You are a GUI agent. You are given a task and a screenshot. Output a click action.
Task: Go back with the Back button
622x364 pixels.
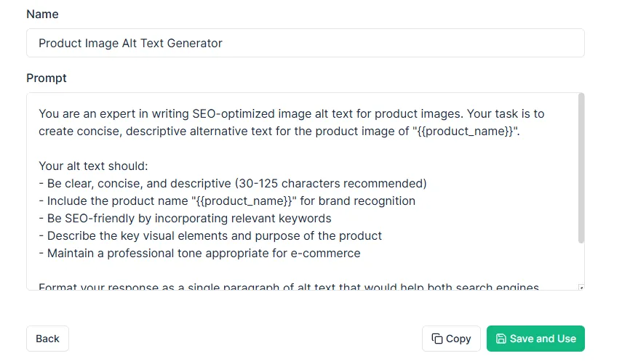(47, 339)
